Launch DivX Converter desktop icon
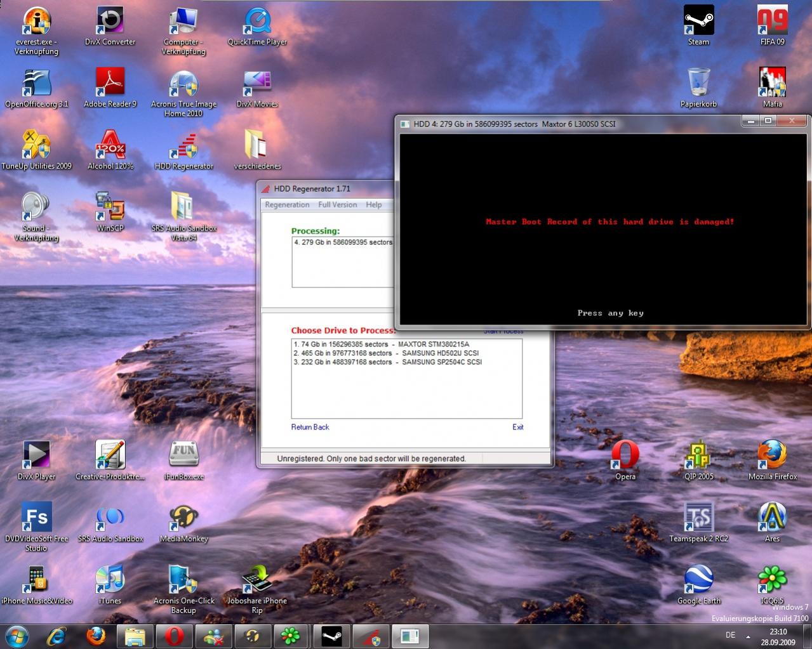 (x=110, y=22)
